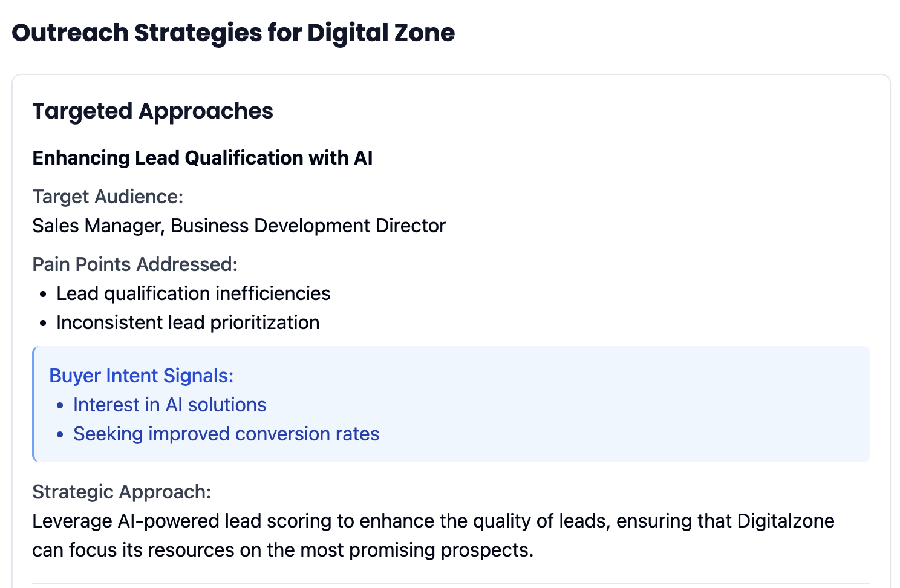Click the blue left border of the callout
The height and width of the screenshot is (588, 900).
click(x=34, y=404)
